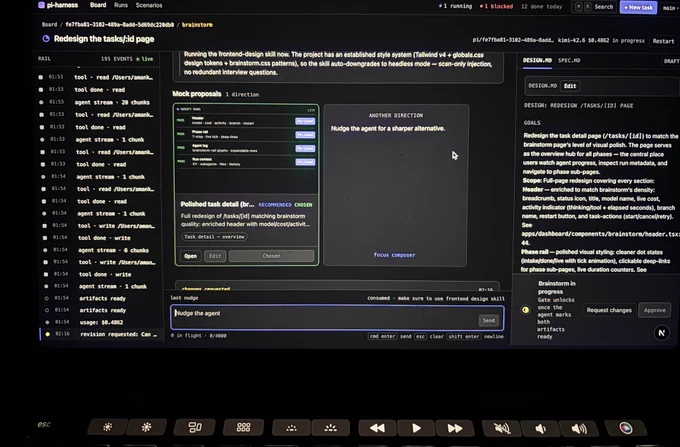Viewport: 680px width, 447px height.
Task: Click the pi-harness logo icon
Action: 41,5
